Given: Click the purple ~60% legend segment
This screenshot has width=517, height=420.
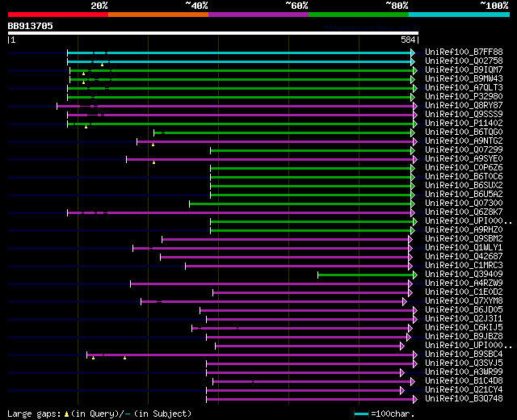Looking at the screenshot, I should pyautogui.click(x=258, y=15).
